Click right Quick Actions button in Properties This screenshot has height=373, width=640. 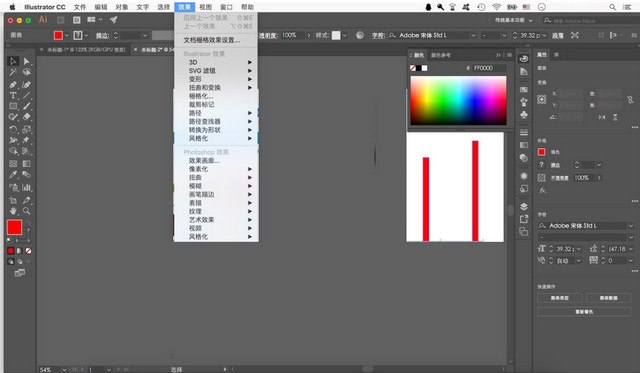[x=608, y=298]
